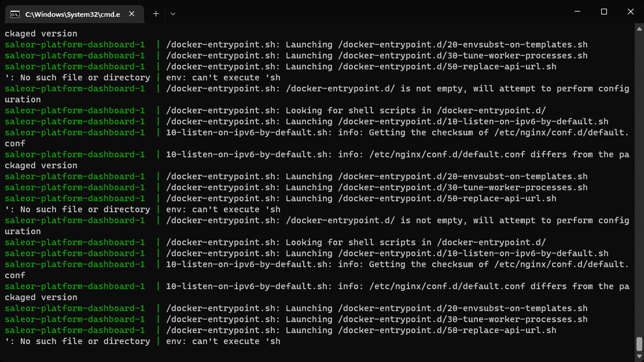Click the env: can't execute 'sh error line
This screenshot has height=362, width=644.
click(221, 341)
